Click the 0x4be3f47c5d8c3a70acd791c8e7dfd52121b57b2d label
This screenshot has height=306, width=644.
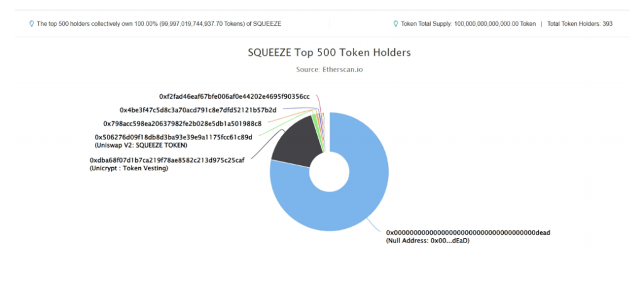(198, 110)
